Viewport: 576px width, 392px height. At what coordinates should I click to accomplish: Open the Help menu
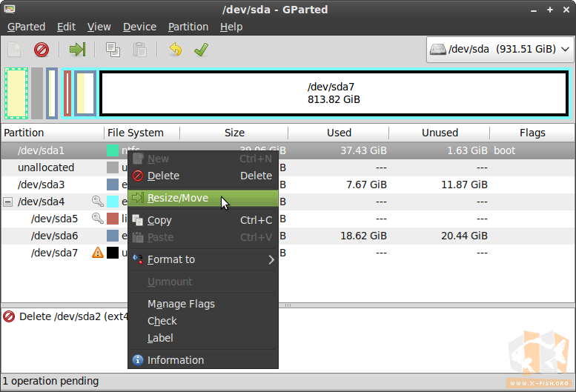(231, 27)
